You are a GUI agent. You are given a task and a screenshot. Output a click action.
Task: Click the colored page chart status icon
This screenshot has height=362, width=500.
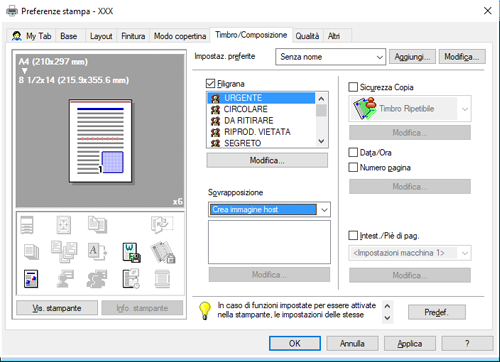[x=31, y=279]
